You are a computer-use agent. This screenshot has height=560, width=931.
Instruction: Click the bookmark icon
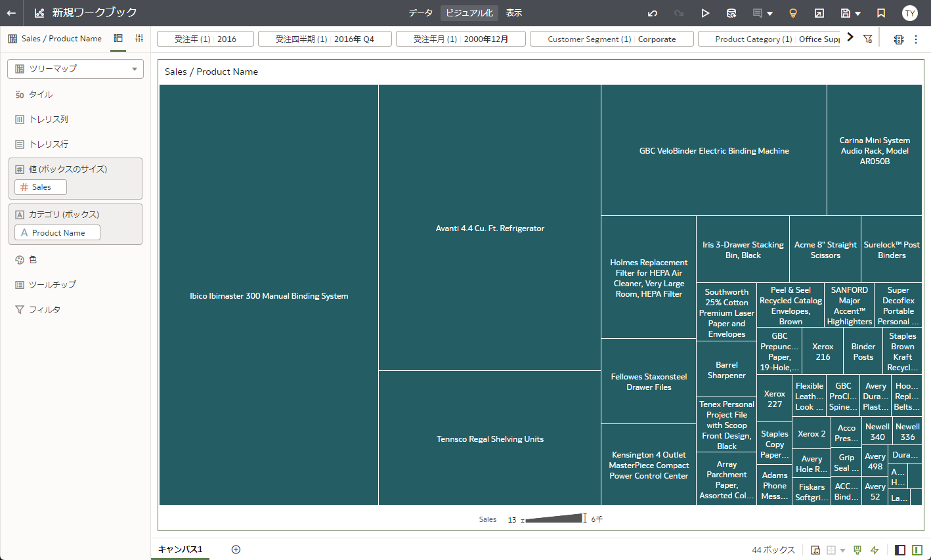click(x=881, y=13)
